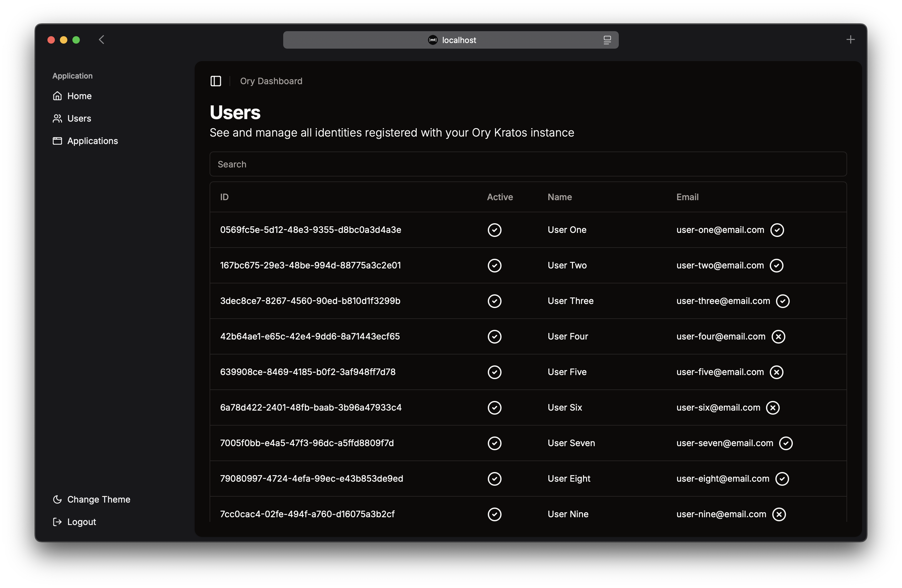Select ID 0569fc5e-5d12-48e3-9355-d8bc0a3d4a3e

311,230
